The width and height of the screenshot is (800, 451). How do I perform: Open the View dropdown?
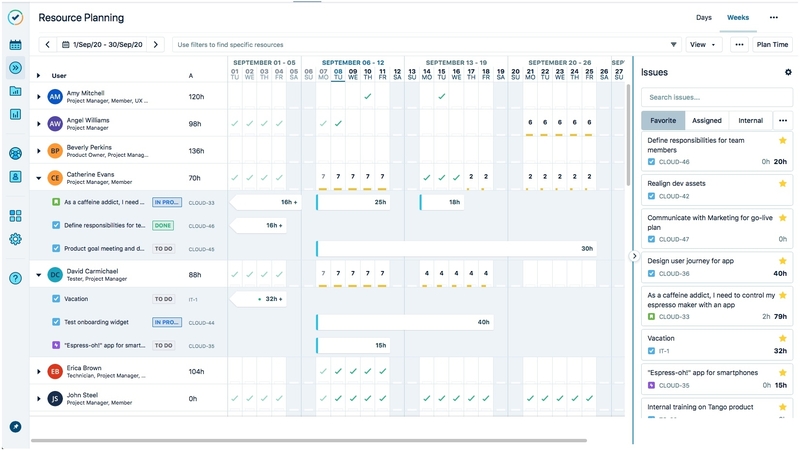coord(704,45)
